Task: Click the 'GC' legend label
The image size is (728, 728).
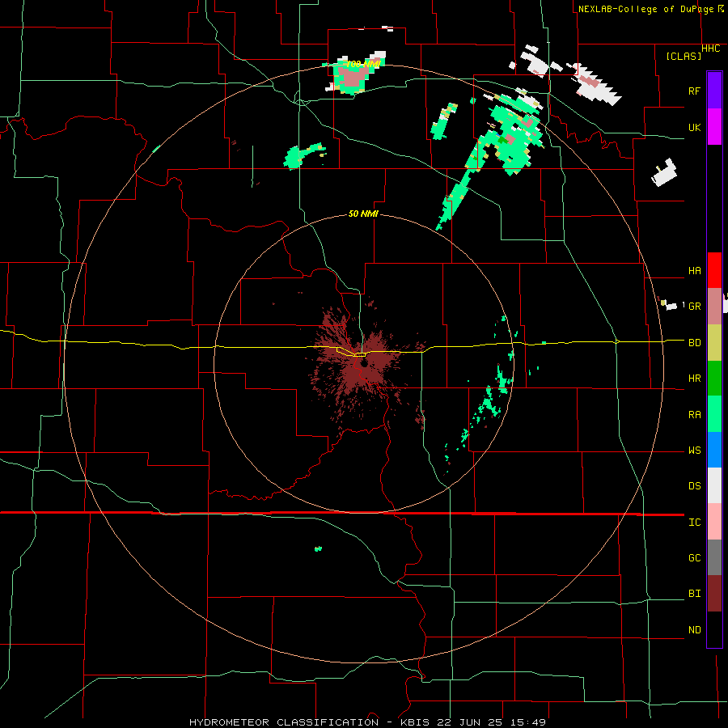Action: tap(694, 558)
